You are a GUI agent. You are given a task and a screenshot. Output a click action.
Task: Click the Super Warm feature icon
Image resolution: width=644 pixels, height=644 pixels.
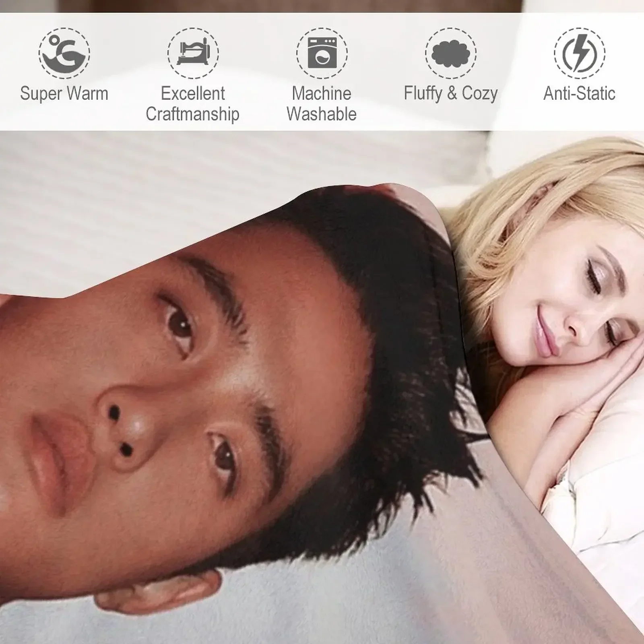point(64,53)
